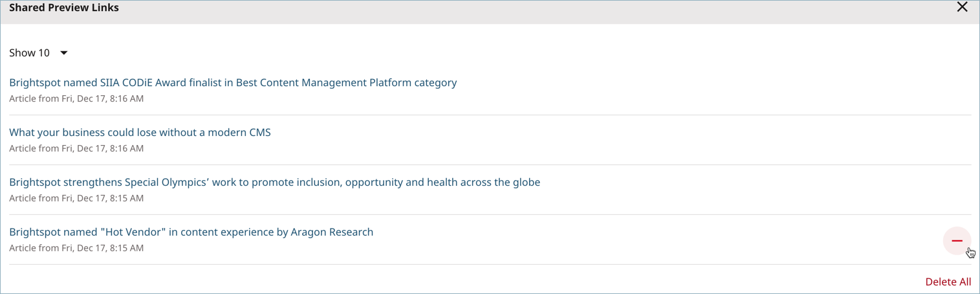980x294 pixels.
Task: Click Delete All
Action: pos(948,282)
